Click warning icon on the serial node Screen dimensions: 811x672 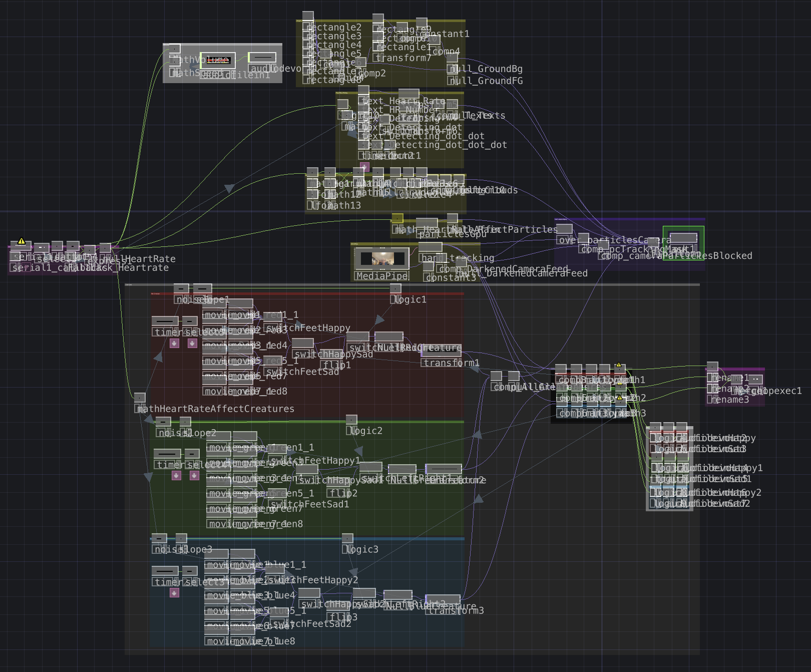click(x=21, y=241)
